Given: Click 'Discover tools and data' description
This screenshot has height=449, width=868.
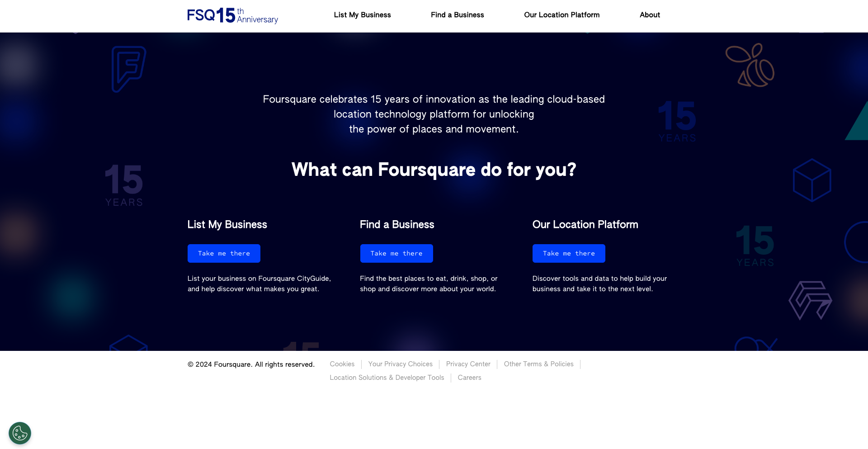Looking at the screenshot, I should click(x=599, y=284).
